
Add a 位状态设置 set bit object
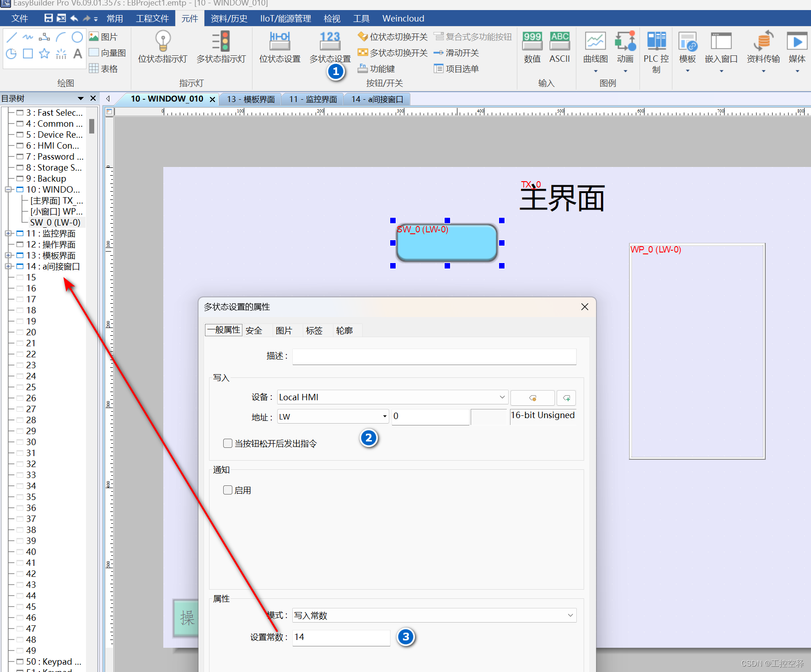[x=280, y=47]
